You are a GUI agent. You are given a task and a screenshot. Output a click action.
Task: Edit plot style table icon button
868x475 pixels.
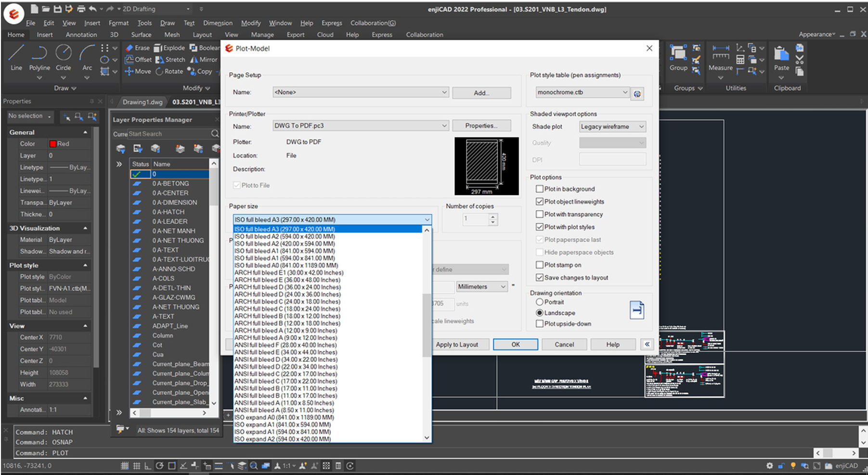[x=637, y=94]
